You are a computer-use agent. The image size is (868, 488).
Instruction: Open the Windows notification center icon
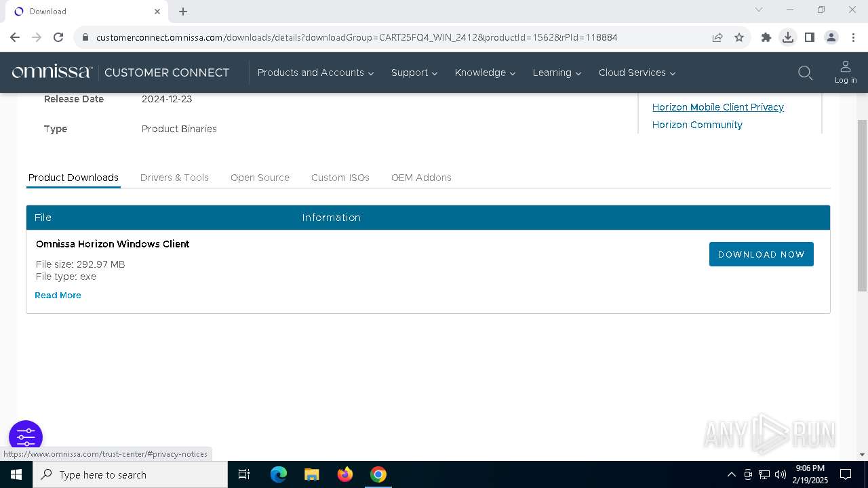(846, 474)
